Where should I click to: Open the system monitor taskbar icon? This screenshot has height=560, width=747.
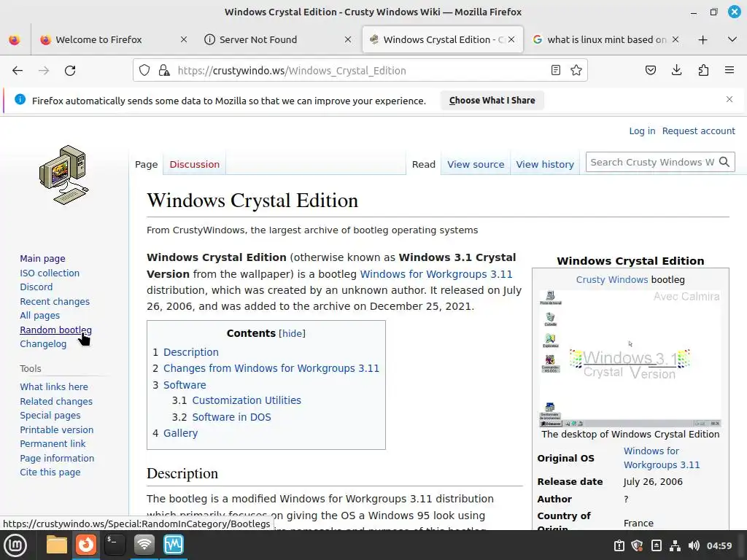coord(174,545)
